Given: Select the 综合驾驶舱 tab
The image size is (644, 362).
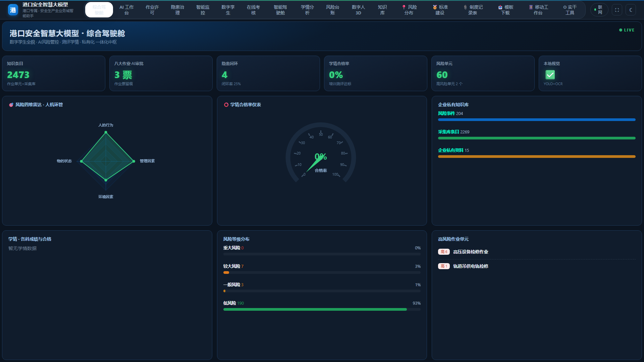Looking at the screenshot, I should point(99,10).
